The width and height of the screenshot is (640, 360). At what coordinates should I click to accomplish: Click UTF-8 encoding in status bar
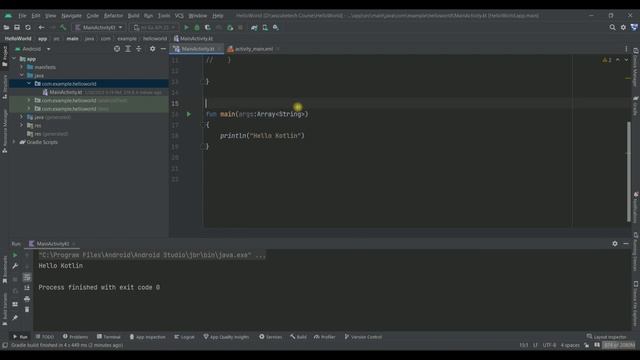coord(549,345)
